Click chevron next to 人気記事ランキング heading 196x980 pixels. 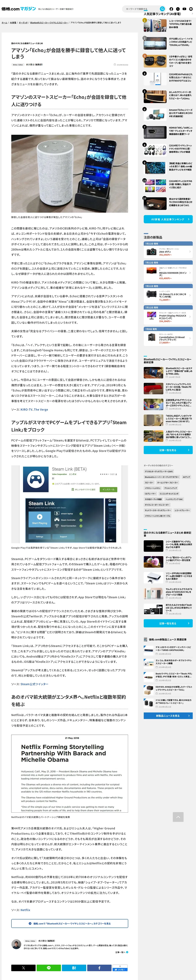coord(192,14)
